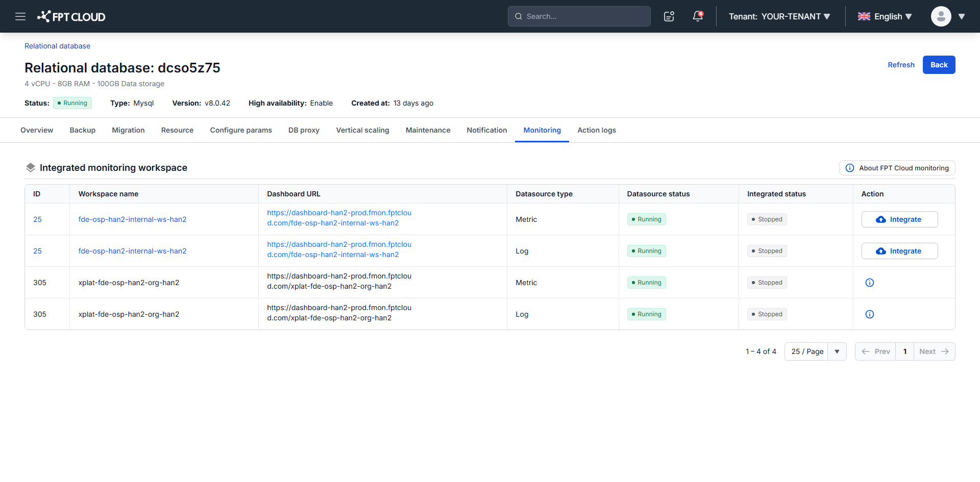Expand the account menu arrow
Image resolution: width=980 pixels, height=482 pixels.
[962, 16]
